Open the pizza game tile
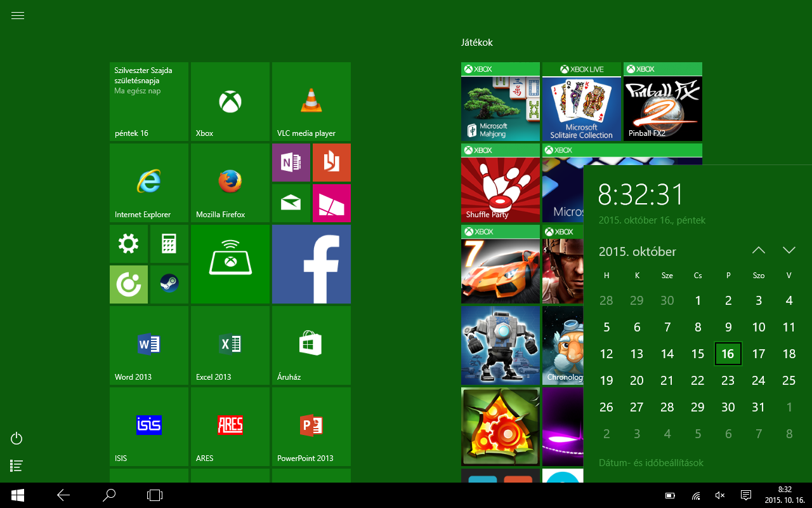 coord(501,427)
